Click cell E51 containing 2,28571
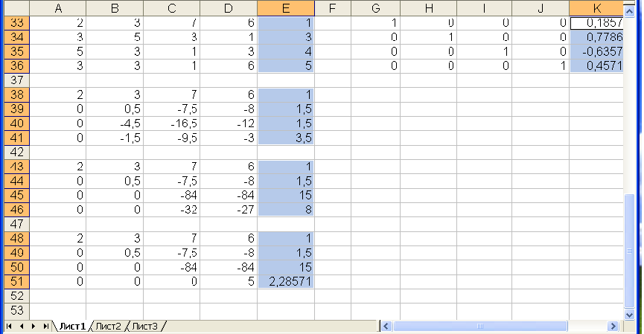This screenshot has height=334, width=644. pos(286,281)
